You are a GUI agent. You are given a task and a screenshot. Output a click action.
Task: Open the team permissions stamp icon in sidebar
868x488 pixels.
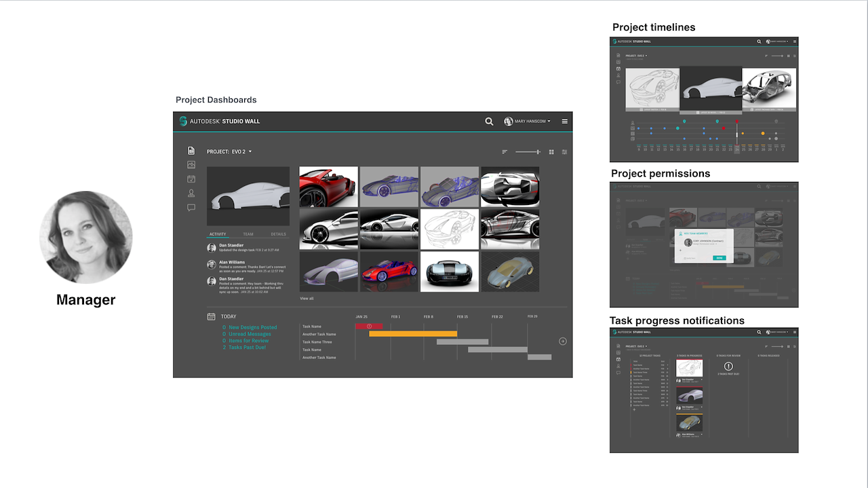[x=191, y=193]
